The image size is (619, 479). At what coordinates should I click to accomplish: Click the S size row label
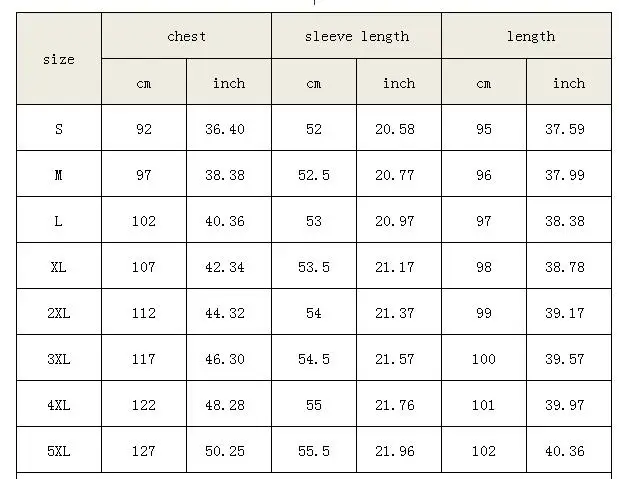tap(59, 128)
